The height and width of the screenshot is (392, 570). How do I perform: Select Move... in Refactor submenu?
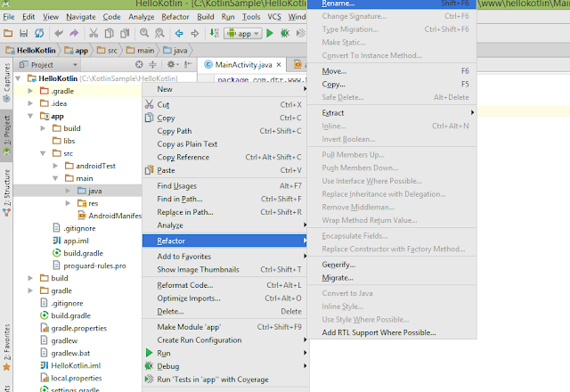pos(392,71)
